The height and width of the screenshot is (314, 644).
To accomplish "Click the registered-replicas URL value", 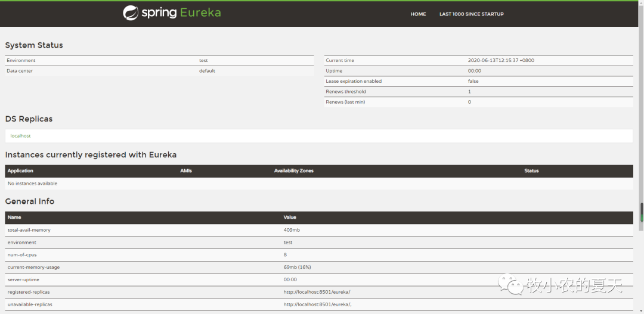I will click(x=317, y=292).
